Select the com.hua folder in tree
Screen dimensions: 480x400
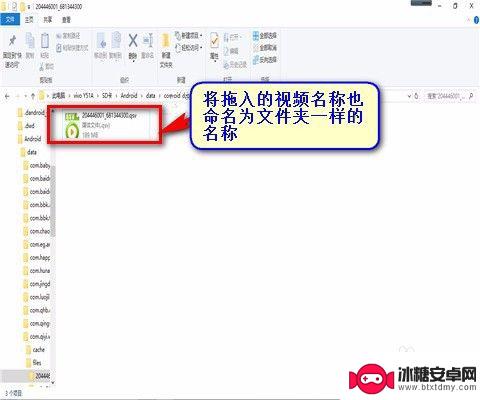(37, 271)
